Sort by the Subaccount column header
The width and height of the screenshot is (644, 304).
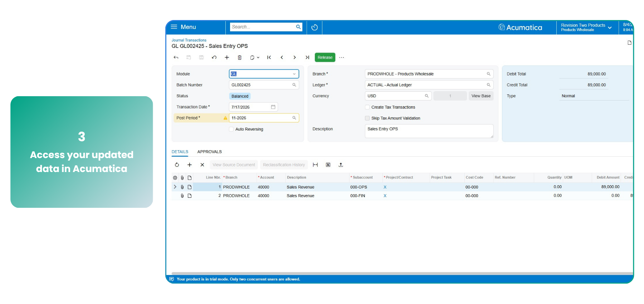(362, 177)
